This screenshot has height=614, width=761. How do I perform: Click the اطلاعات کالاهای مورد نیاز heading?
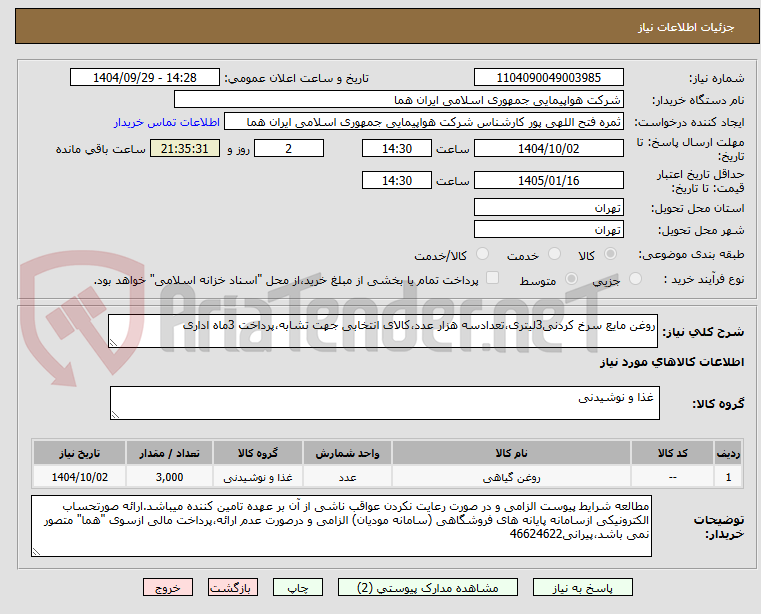point(672,362)
